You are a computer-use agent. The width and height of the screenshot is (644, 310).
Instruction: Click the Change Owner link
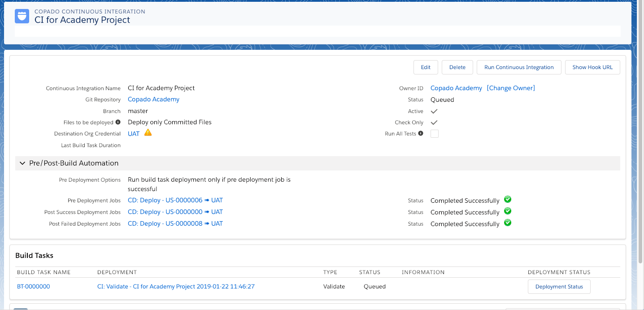pyautogui.click(x=511, y=88)
